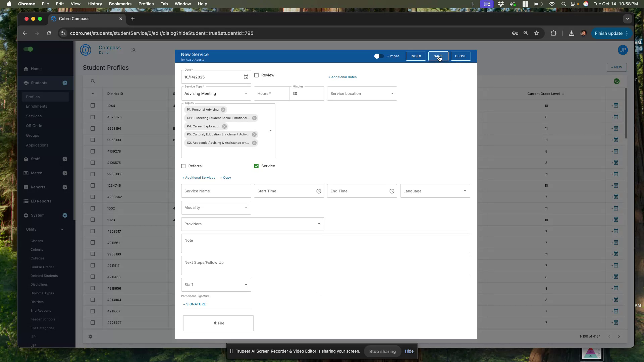Uncheck the Service checkbox
The height and width of the screenshot is (362, 644).
(256, 166)
